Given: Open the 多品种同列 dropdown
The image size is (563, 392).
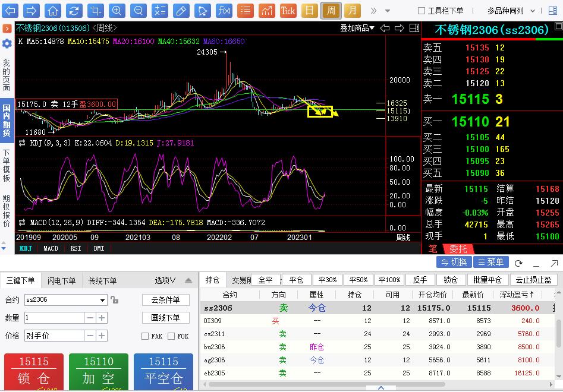Looking at the screenshot, I should coord(511,11).
